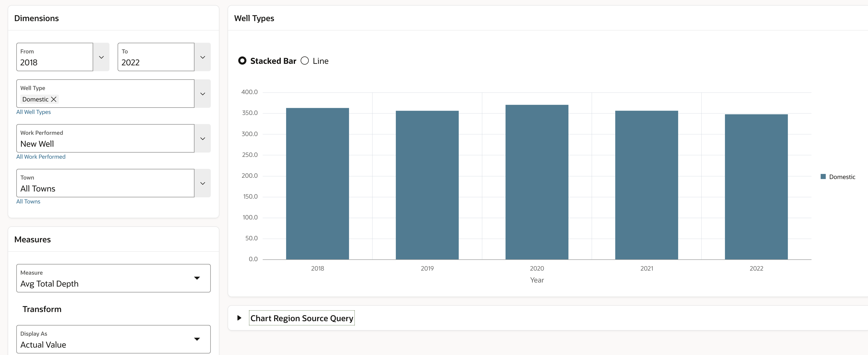Open the Well Type dropdown chevron
The image size is (868, 355).
[203, 94]
